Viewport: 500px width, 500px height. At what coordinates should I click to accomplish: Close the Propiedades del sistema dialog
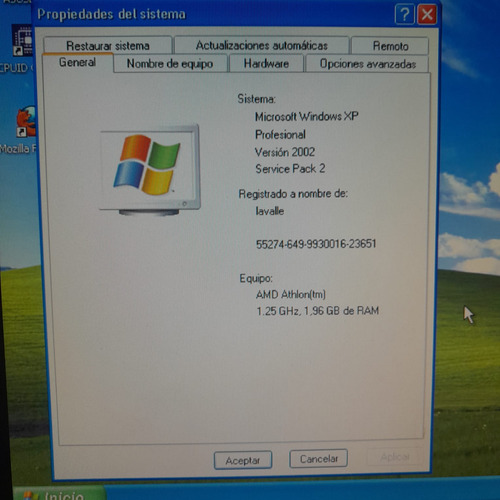pos(427,15)
